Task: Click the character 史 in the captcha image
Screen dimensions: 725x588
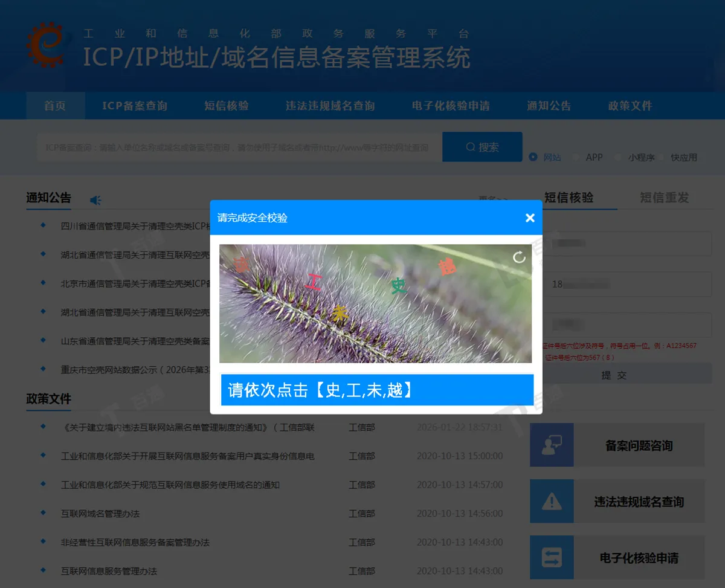Action: [398, 285]
